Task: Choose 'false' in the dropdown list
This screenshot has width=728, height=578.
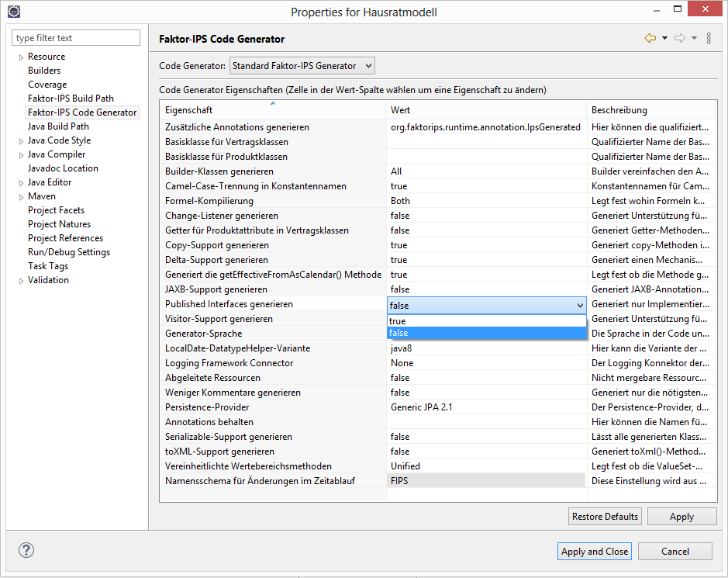Action: point(486,333)
